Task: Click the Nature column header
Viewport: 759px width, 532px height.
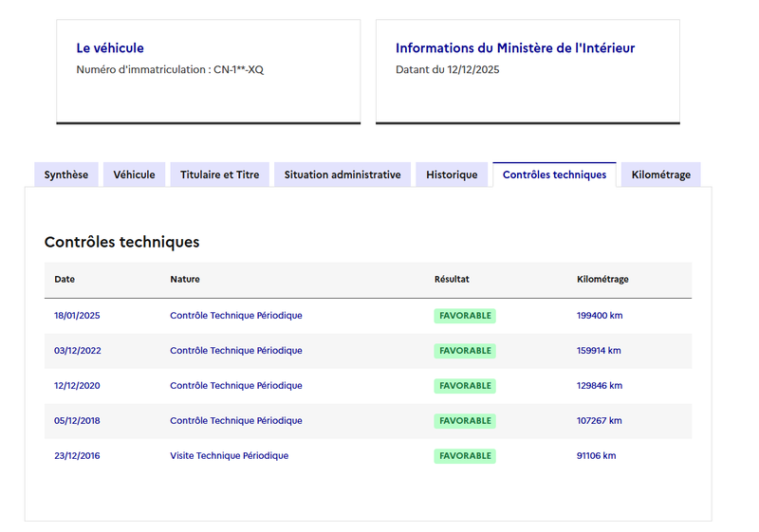Action: pyautogui.click(x=185, y=280)
